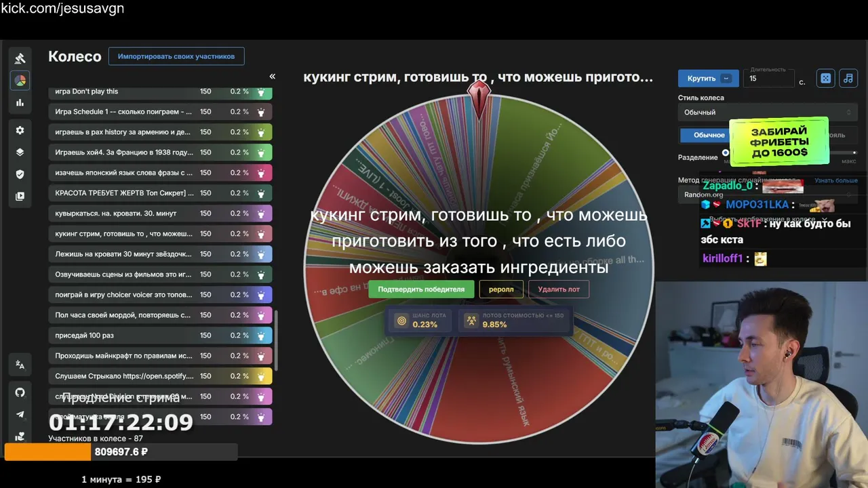Viewport: 868px width, 488px height.
Task: Select 'Играешь хой4. За Францию' lot name
Action: [x=124, y=152]
